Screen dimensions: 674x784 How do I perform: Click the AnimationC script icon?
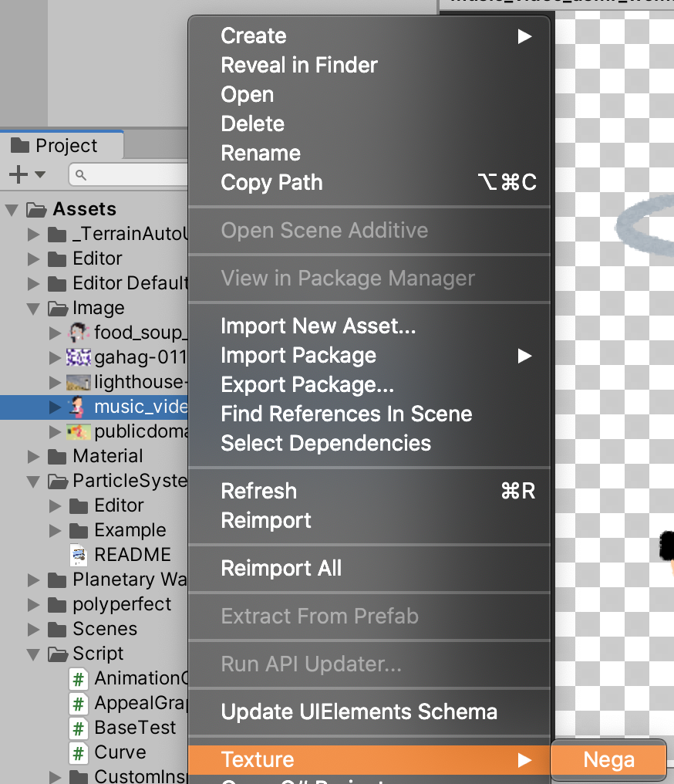(79, 678)
